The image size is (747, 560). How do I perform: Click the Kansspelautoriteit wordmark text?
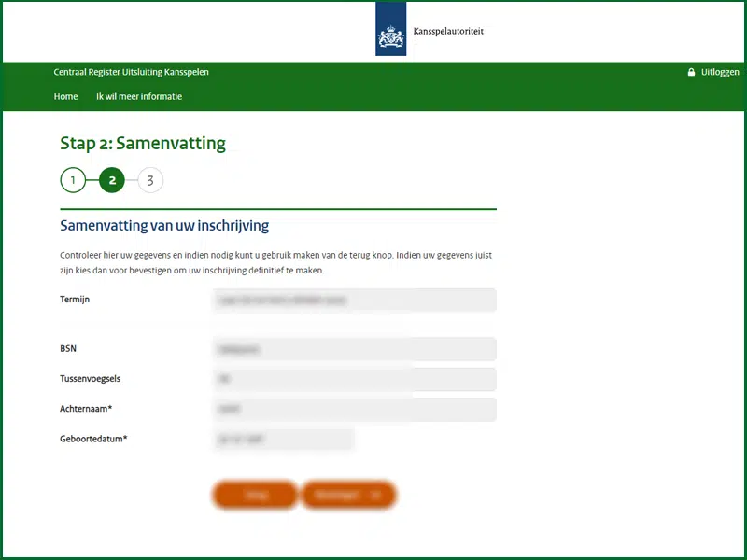[x=448, y=32]
